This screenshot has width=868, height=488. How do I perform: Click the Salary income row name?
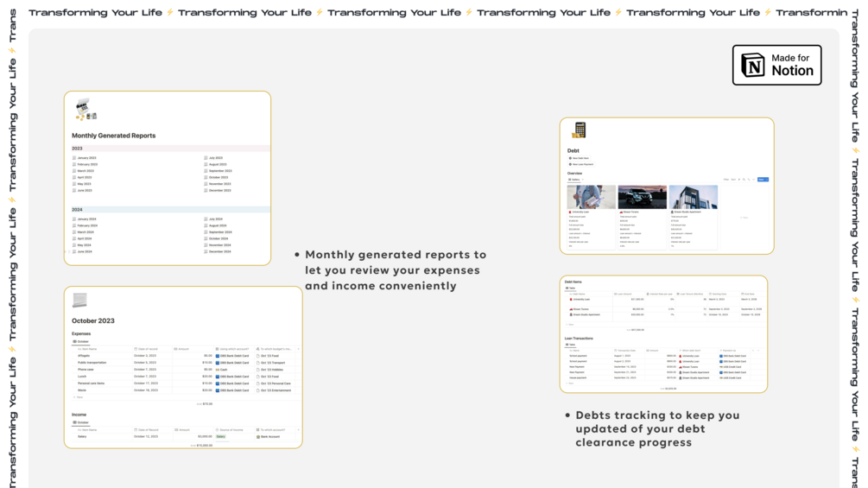coord(82,436)
